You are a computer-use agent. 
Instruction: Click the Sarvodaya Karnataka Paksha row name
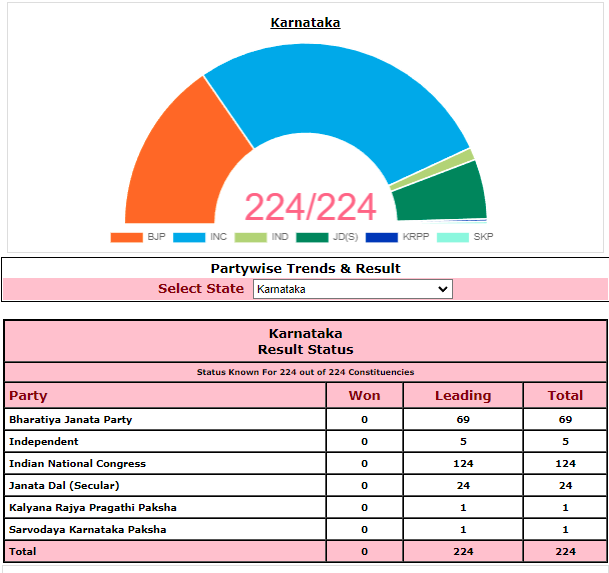87,529
